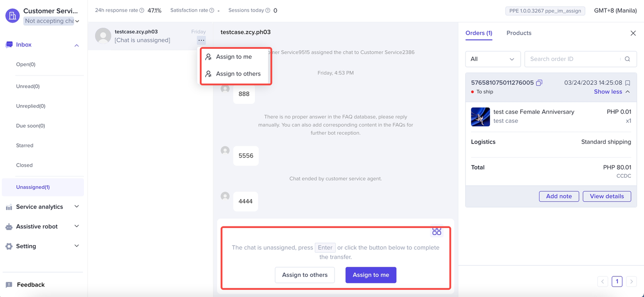The height and width of the screenshot is (297, 644).
Task: Click the 24h response rate info icon
Action: tap(141, 11)
